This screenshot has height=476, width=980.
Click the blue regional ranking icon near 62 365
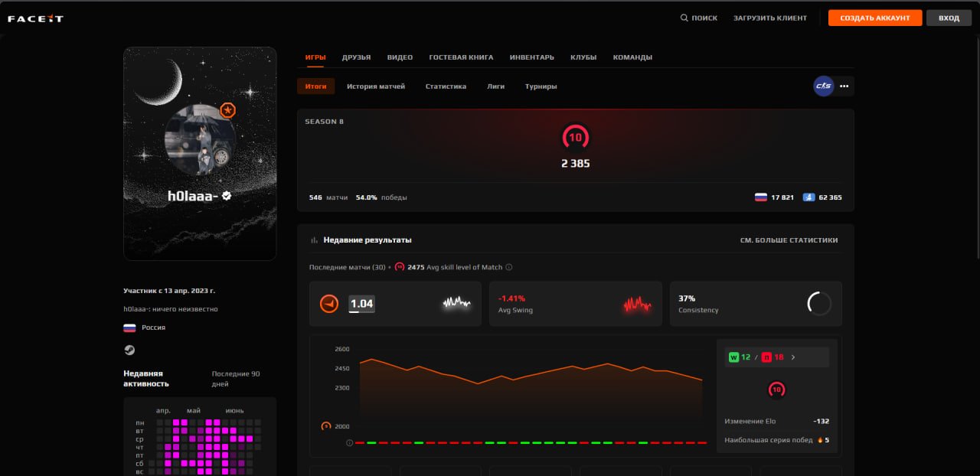(x=808, y=197)
